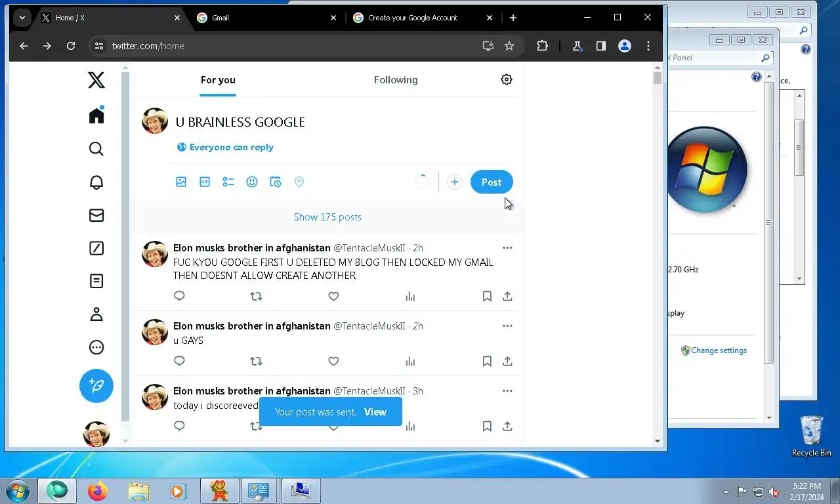Open Profile icon in the X sidebar

pos(96,314)
